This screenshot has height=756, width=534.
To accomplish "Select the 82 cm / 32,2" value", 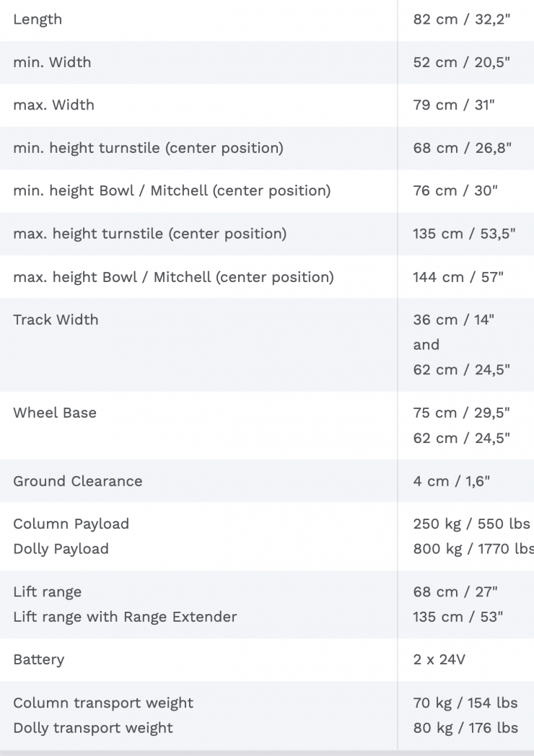I will (461, 19).
